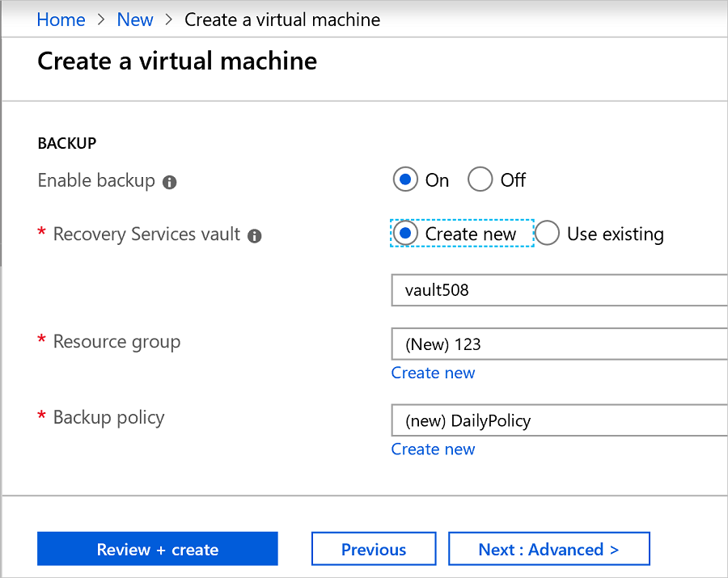The image size is (728, 578).
Task: Select the Create a virtual machine breadcrumb
Action: 281,19
